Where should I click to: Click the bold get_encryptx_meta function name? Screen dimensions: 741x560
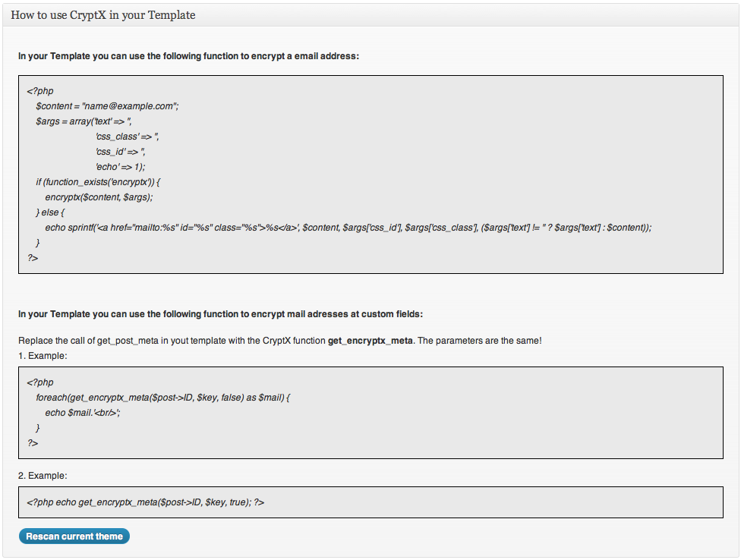point(370,341)
